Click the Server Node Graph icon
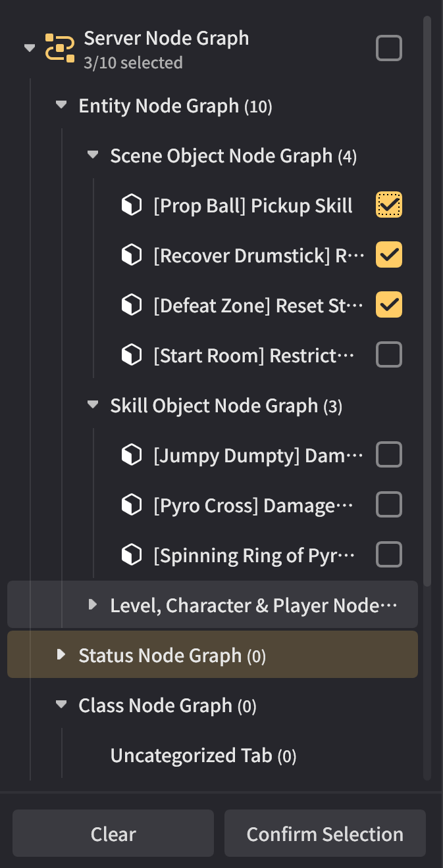The width and height of the screenshot is (443, 868). pyautogui.click(x=60, y=48)
